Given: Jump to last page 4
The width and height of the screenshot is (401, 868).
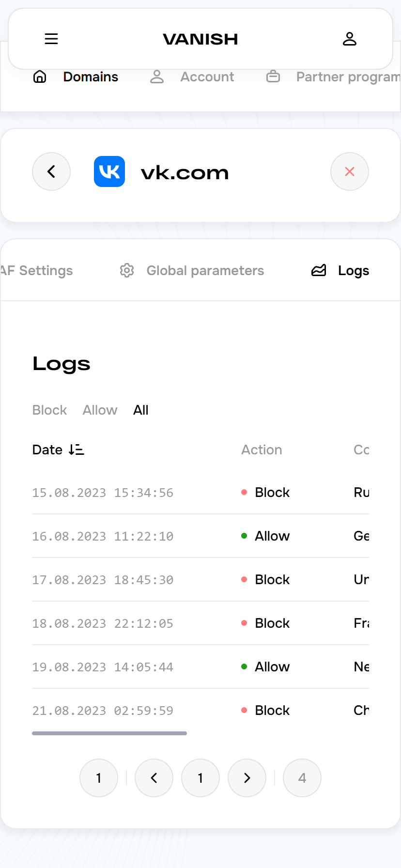Looking at the screenshot, I should pyautogui.click(x=302, y=778).
